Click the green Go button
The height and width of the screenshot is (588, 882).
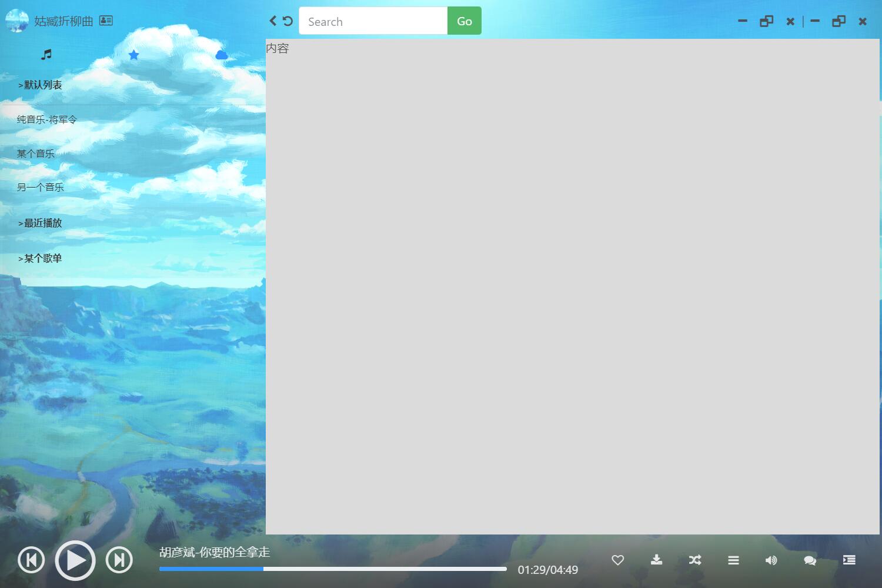point(465,21)
